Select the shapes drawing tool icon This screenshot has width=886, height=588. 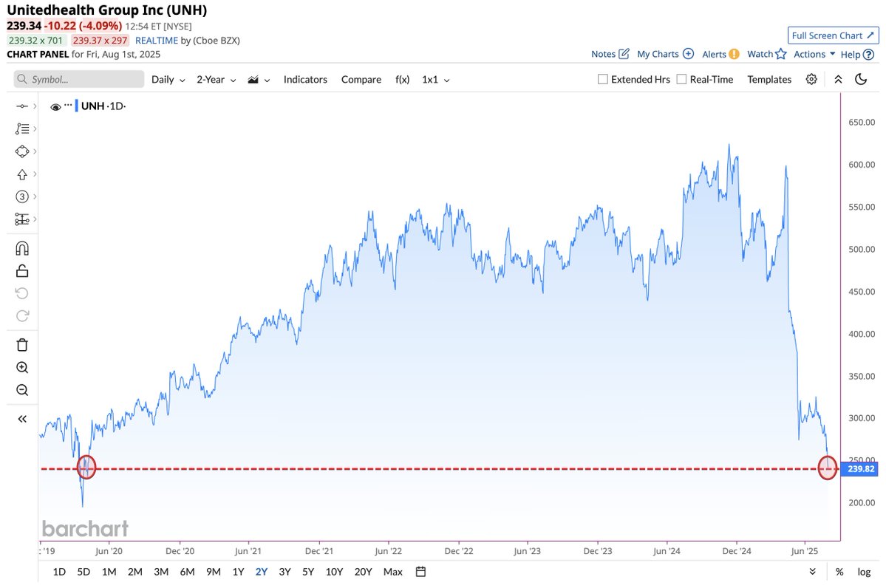coord(22,151)
